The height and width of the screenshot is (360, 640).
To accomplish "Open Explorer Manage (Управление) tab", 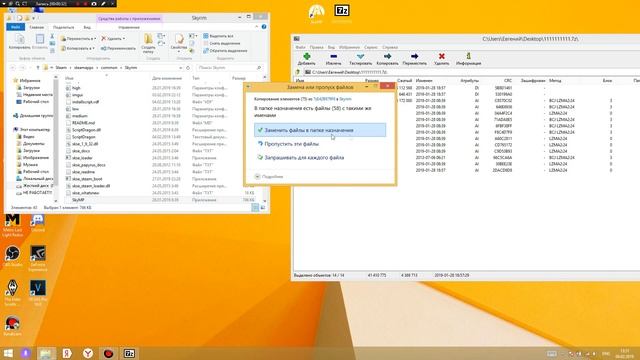I will coord(129,27).
